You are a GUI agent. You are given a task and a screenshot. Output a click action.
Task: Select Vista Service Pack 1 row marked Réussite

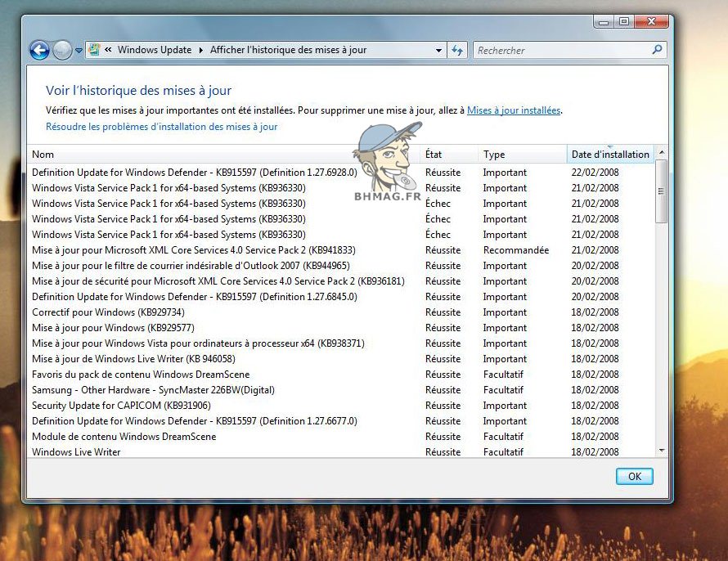point(341,188)
